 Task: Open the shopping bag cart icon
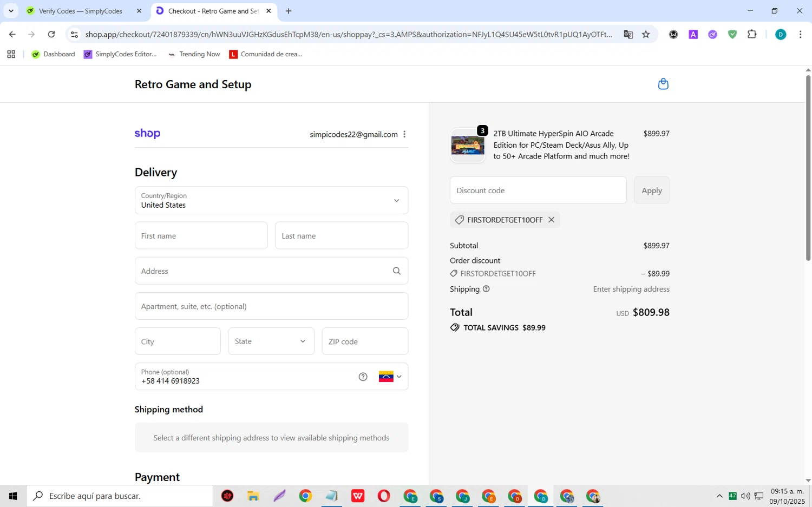[x=663, y=84]
